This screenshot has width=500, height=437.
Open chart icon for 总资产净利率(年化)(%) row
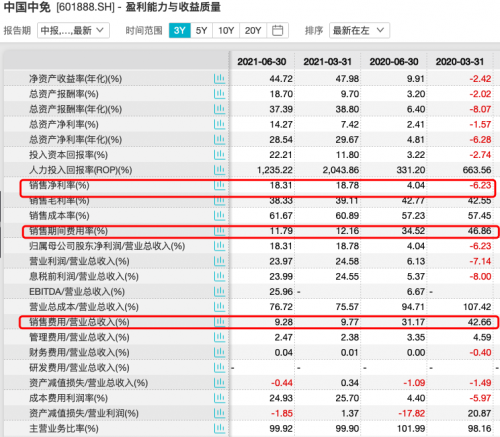pyautogui.click(x=219, y=139)
